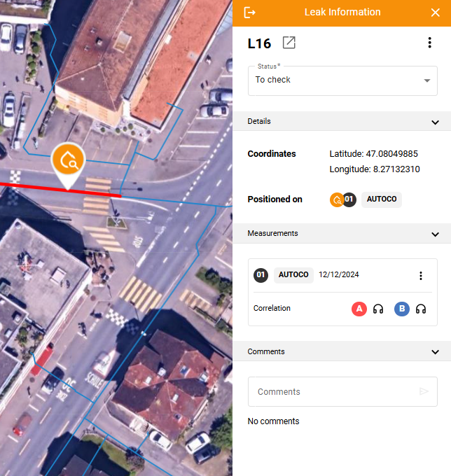Listen to sensor A via headphone icon
The height and width of the screenshot is (476, 451).
(x=378, y=309)
